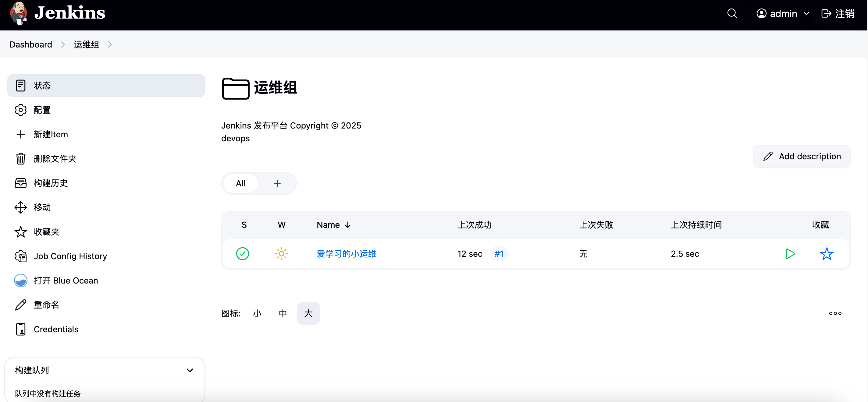The width and height of the screenshot is (868, 402).
Task: Open the Credentials sidebar item
Action: coord(56,329)
